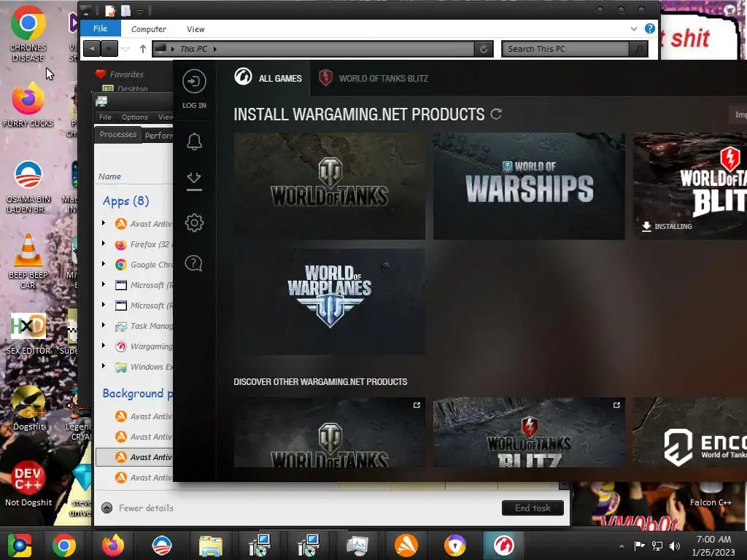Switch to the Performance tab in Task Manager

pyautogui.click(x=158, y=136)
